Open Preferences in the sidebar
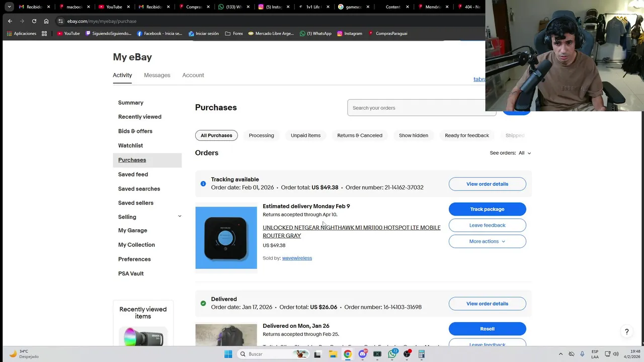 [x=134, y=259]
